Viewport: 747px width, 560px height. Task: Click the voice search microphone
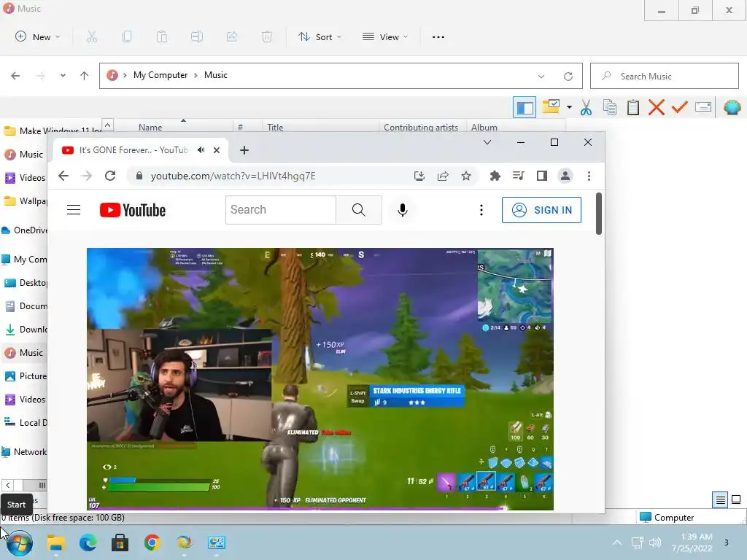[x=403, y=209]
